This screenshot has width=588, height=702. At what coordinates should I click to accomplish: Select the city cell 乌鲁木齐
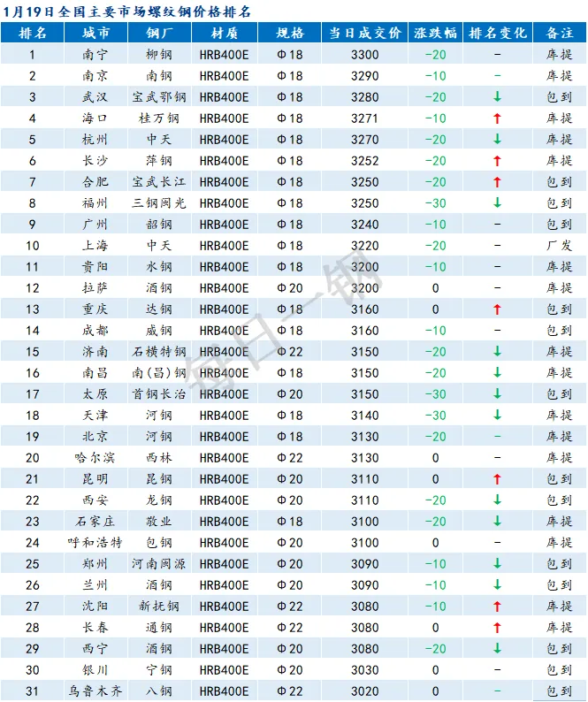pos(95,691)
